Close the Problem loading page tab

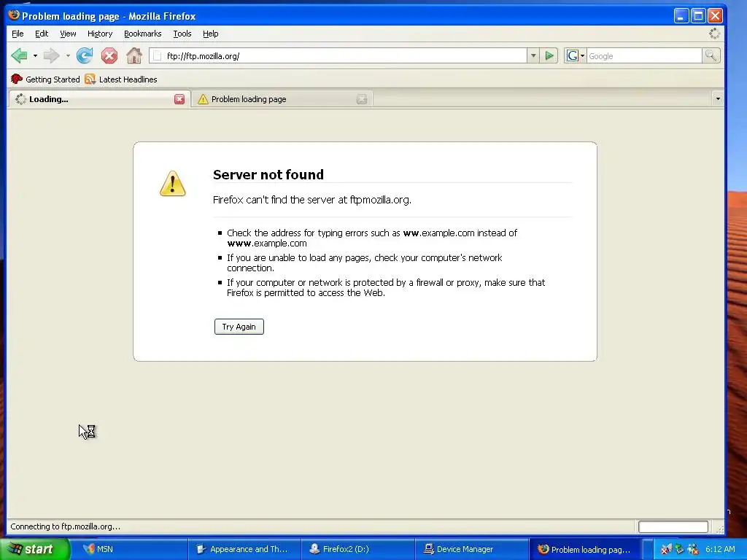(362, 99)
